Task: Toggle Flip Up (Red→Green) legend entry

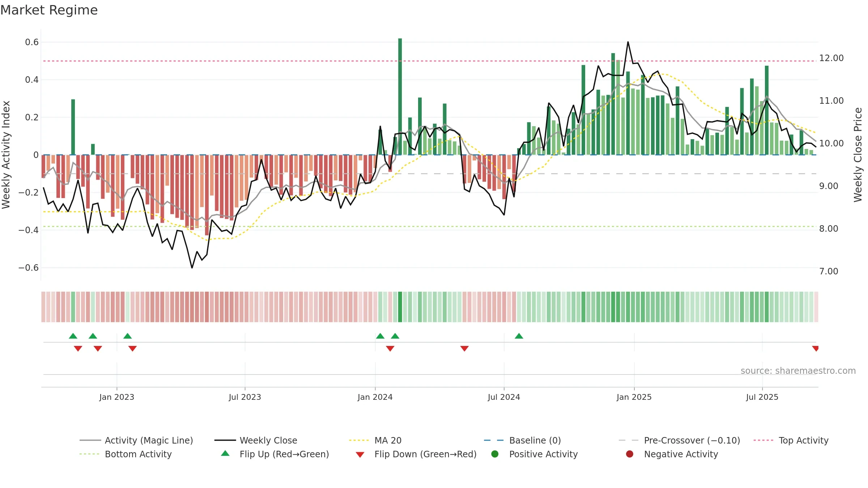Action: (275, 454)
